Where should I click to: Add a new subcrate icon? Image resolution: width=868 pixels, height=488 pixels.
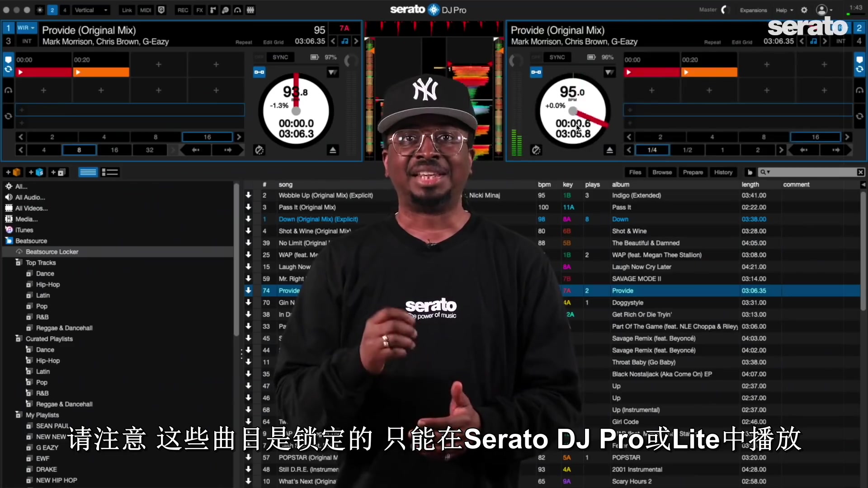(58, 172)
